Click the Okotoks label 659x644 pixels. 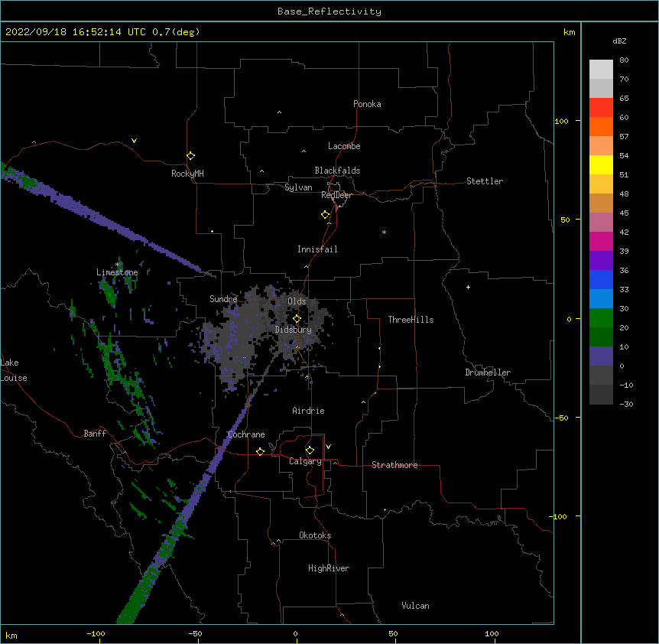tap(315, 535)
